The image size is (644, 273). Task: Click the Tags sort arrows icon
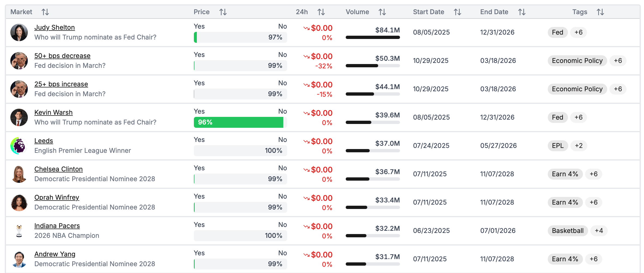(x=600, y=12)
